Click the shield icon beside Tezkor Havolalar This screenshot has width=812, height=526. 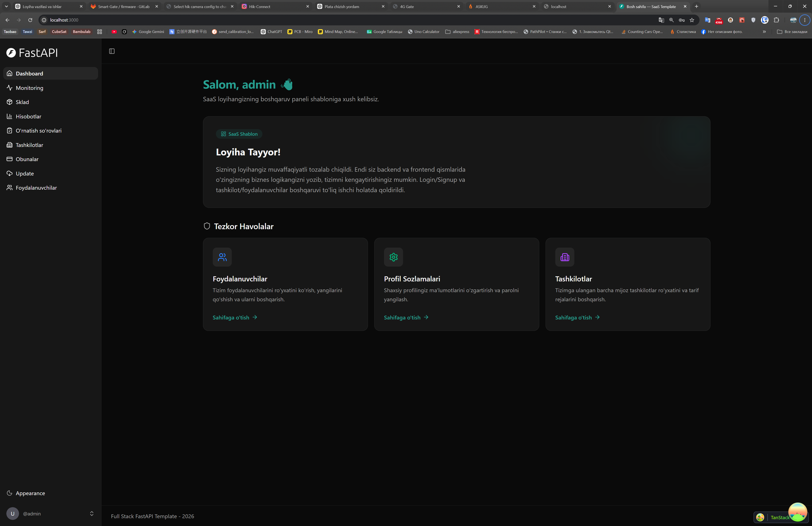207,226
